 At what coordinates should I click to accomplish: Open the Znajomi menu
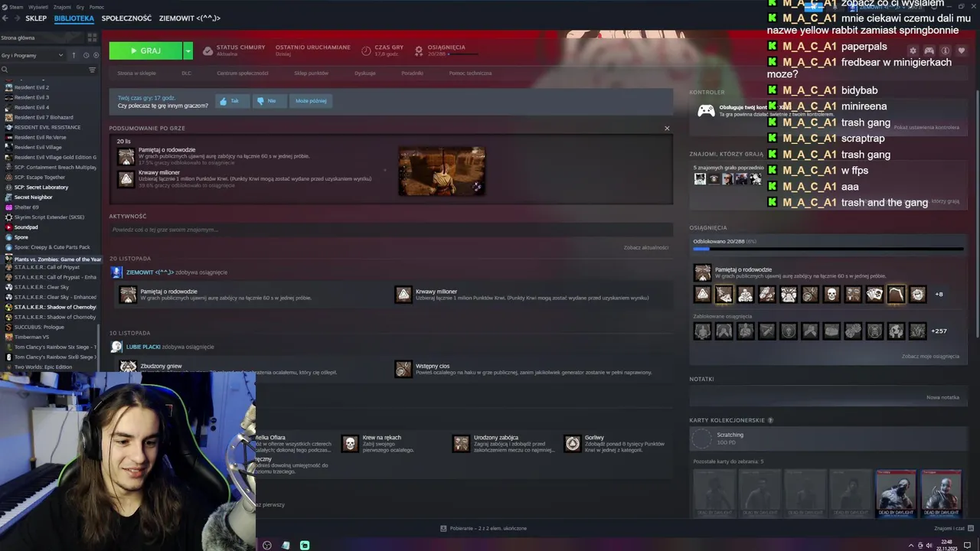(62, 7)
